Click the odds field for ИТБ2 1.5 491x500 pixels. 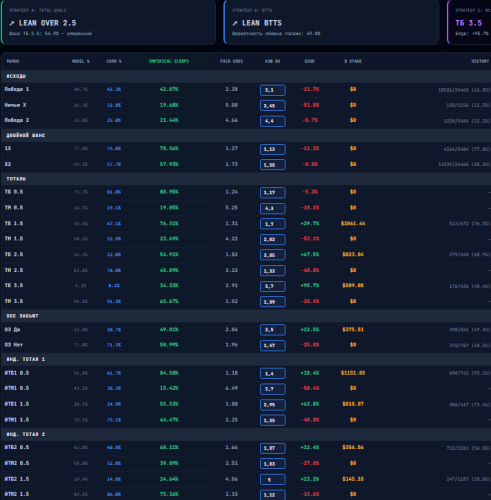tap(273, 480)
